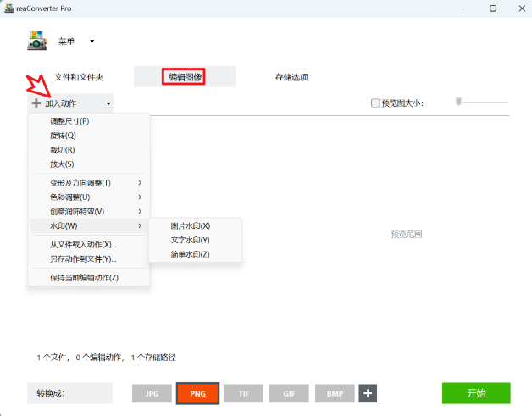Viewport: 532px width, 416px height.
Task: Click the plus icon to add output format
Action: [x=368, y=393]
